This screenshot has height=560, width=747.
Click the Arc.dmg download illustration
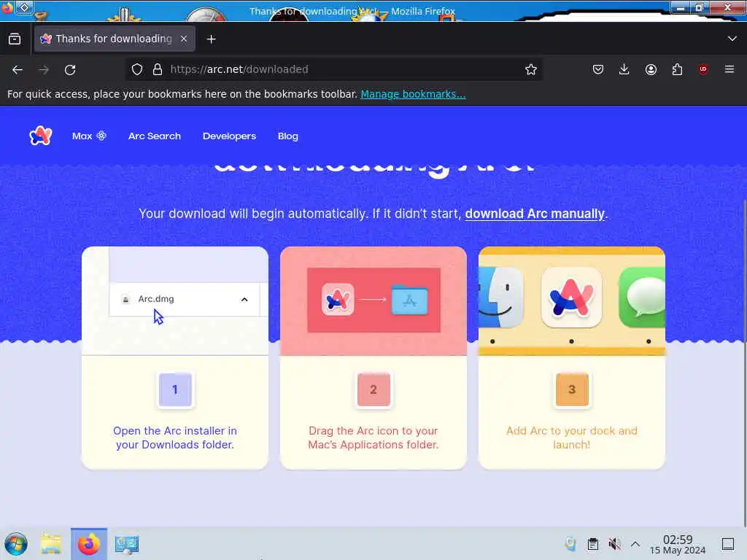175,301
